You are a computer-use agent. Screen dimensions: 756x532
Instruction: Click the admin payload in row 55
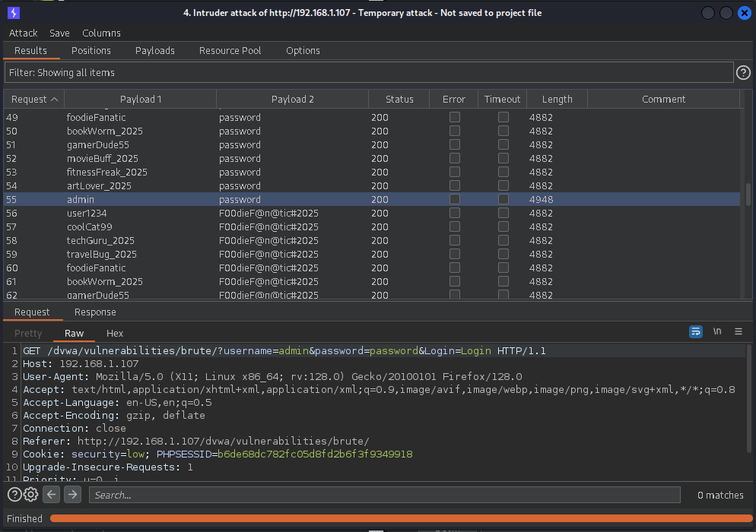pyautogui.click(x=81, y=199)
